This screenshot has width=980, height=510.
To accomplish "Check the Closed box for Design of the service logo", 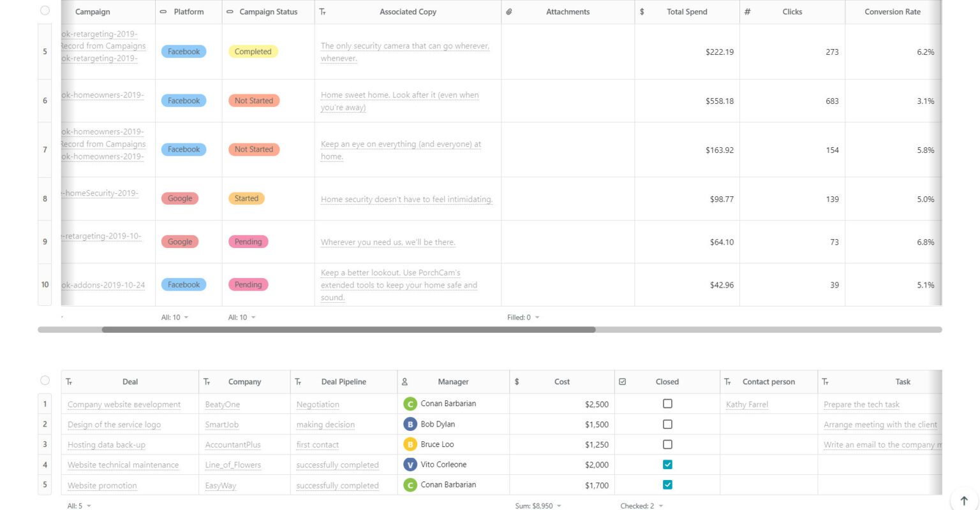I will coord(667,424).
